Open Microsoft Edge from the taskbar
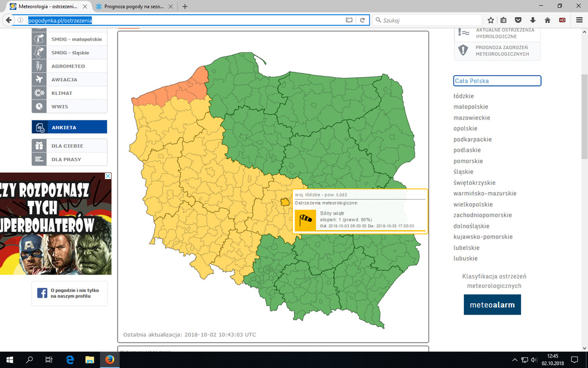 pyautogui.click(x=70, y=360)
